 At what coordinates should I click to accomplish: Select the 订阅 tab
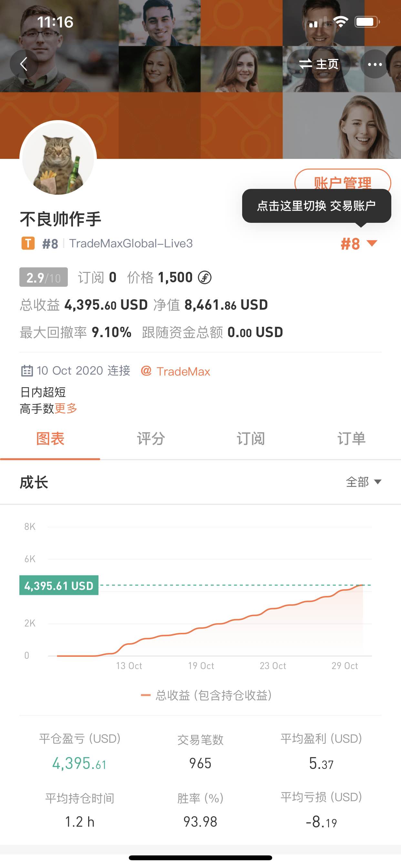coord(250,439)
